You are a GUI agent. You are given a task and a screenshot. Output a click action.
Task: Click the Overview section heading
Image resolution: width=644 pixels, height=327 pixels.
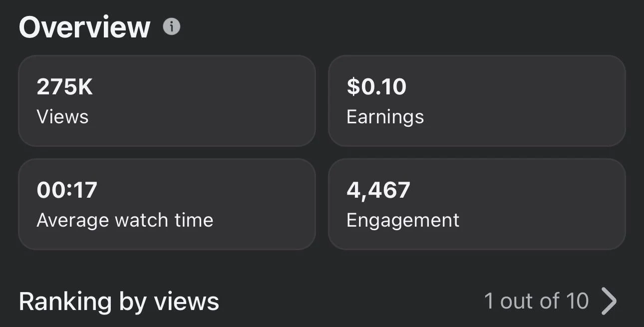click(84, 27)
